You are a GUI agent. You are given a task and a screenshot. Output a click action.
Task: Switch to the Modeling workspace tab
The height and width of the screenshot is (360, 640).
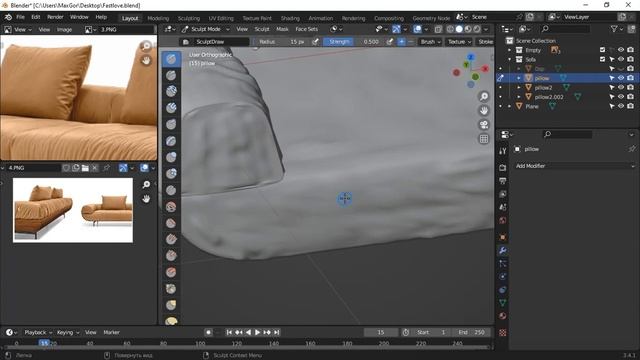pos(158,18)
